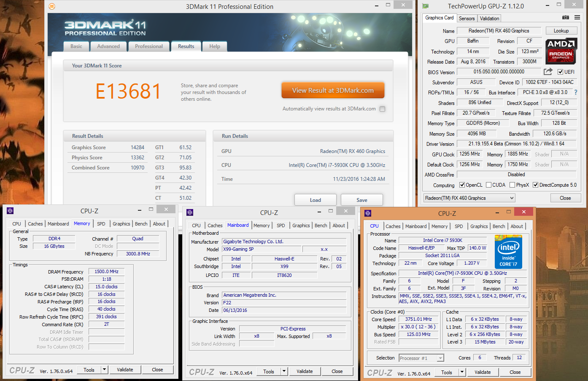The image size is (588, 381).
Task: Toggle the UEFI checkbox in GPU-Z
Action: tap(560, 72)
